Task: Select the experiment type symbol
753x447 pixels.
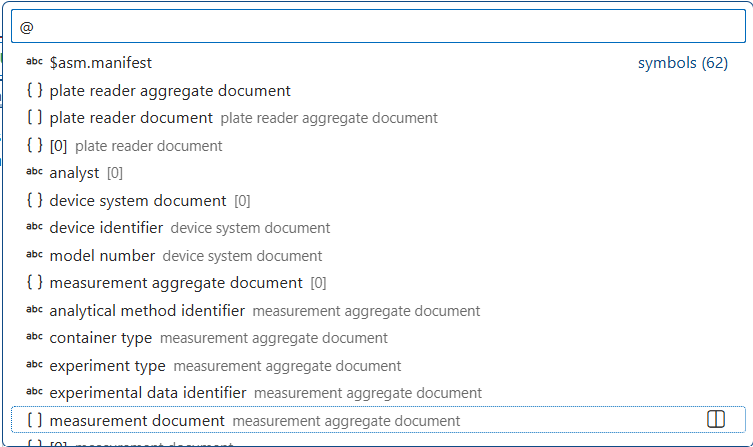Action: 107,366
